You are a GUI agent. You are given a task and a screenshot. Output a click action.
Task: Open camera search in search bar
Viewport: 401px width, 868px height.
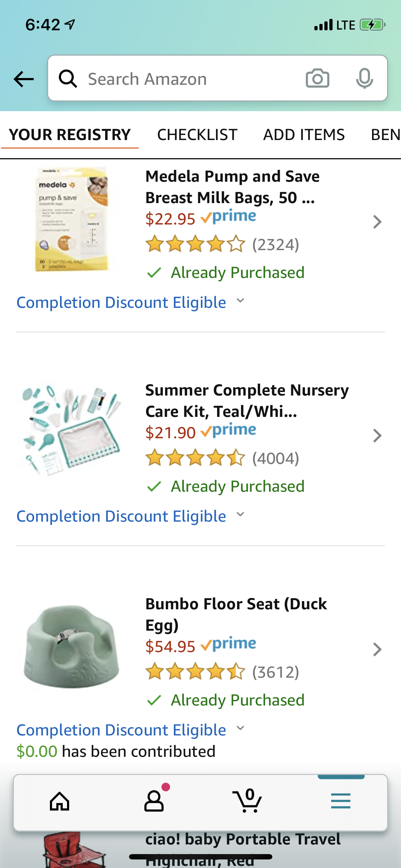pyautogui.click(x=317, y=78)
